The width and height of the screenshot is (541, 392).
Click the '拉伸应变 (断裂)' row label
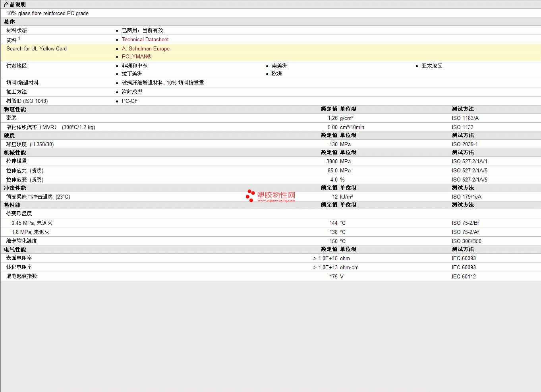coord(25,180)
